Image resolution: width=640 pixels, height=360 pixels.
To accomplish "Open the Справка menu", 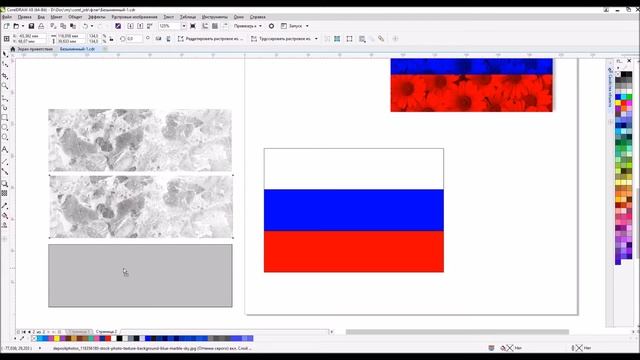I will tap(258, 17).
